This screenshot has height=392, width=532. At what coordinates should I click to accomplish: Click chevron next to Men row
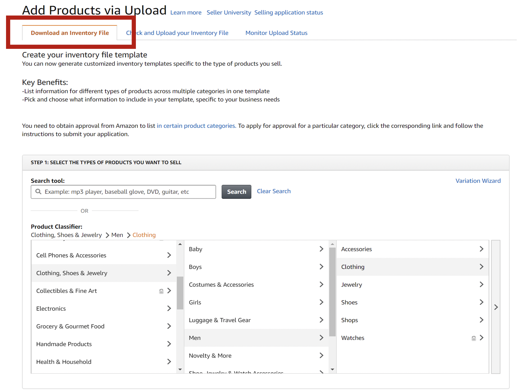coord(321,338)
